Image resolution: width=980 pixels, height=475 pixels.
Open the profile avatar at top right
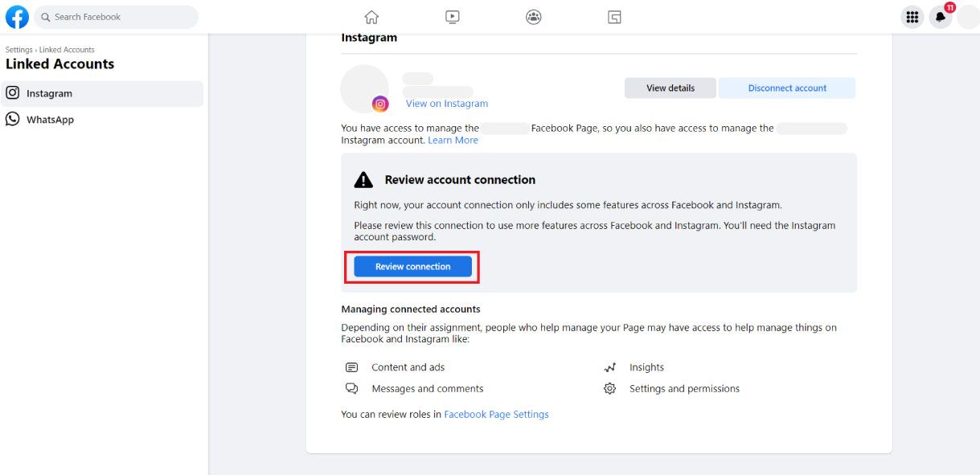pyautogui.click(x=968, y=17)
